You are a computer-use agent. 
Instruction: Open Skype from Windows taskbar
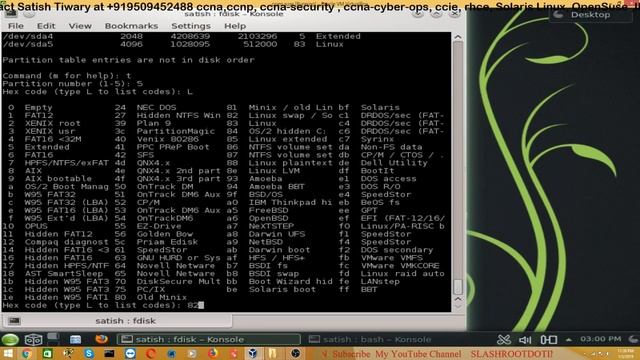(89, 353)
